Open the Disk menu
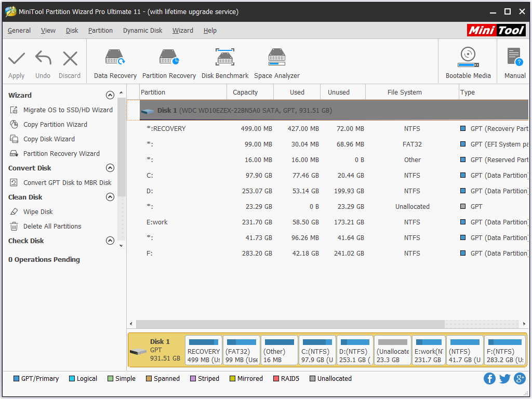This screenshot has width=532, height=399. coord(72,31)
